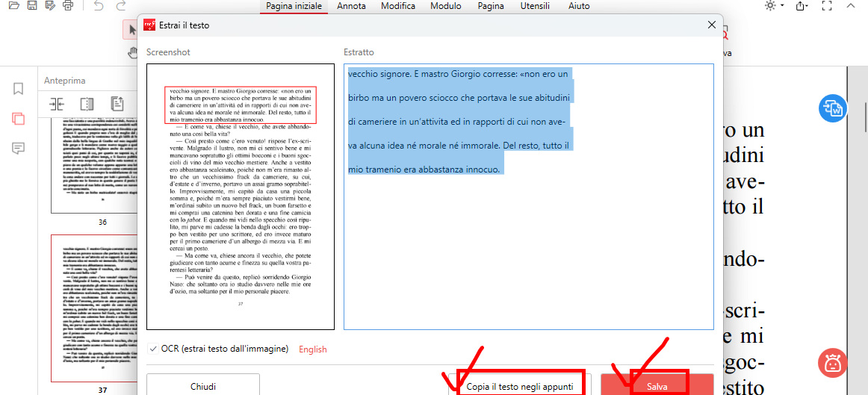Viewport: 868px width, 395px height.
Task: Print the document with printer icon
Action: [68, 6]
